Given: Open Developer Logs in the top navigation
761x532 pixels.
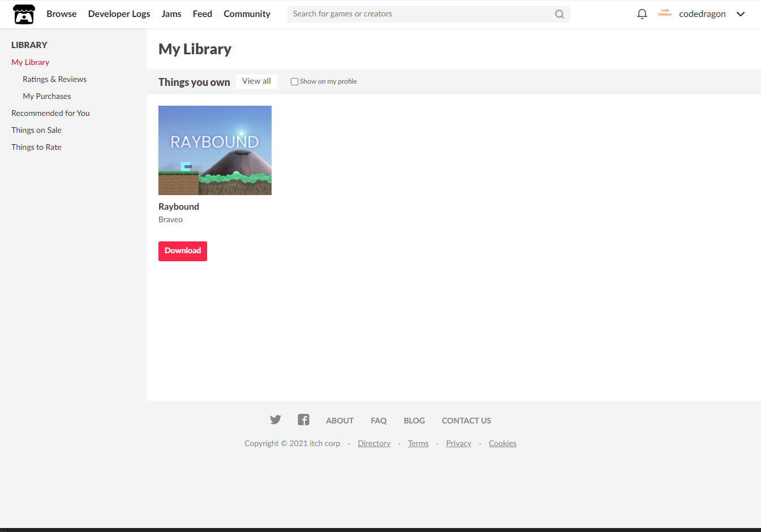Looking at the screenshot, I should (x=119, y=14).
